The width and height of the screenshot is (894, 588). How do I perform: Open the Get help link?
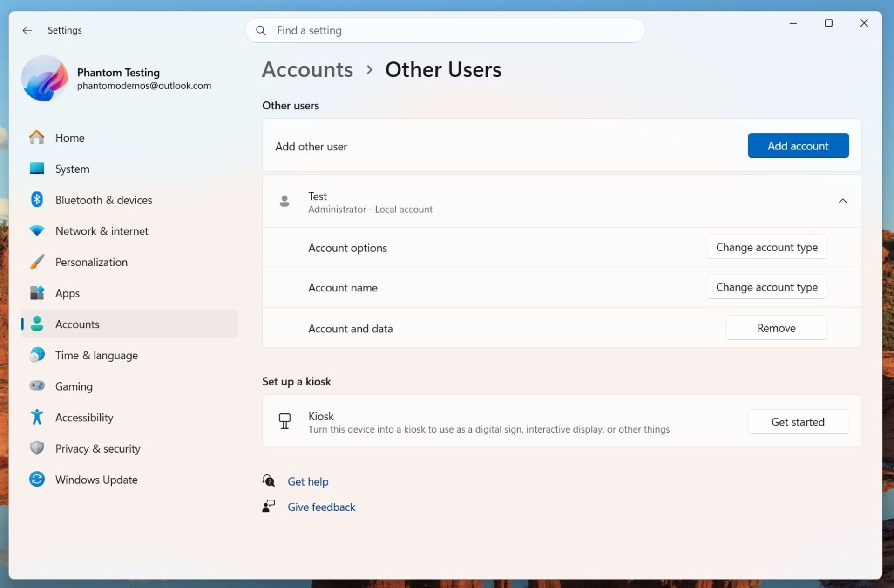pos(308,481)
